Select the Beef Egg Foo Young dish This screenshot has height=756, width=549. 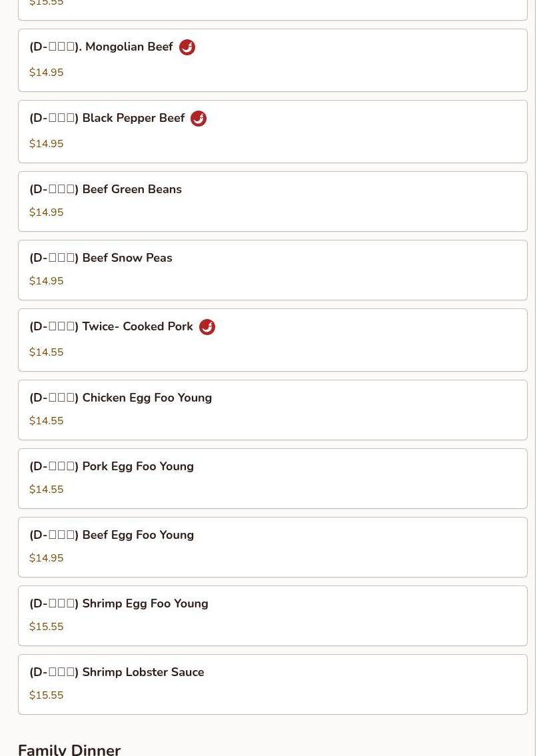(x=111, y=536)
